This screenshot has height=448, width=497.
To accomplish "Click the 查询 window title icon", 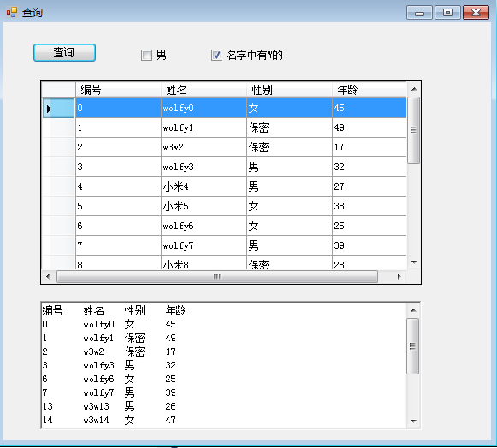I will (12, 12).
